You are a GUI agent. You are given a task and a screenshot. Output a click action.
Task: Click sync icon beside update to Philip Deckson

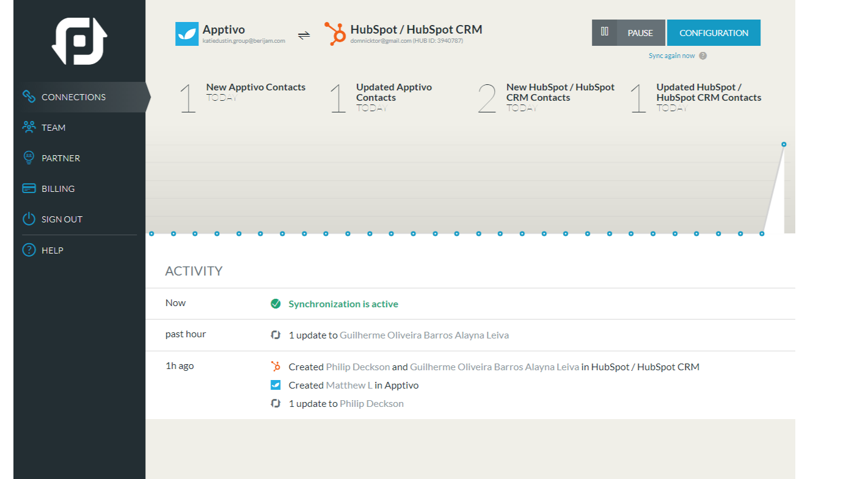(x=275, y=403)
